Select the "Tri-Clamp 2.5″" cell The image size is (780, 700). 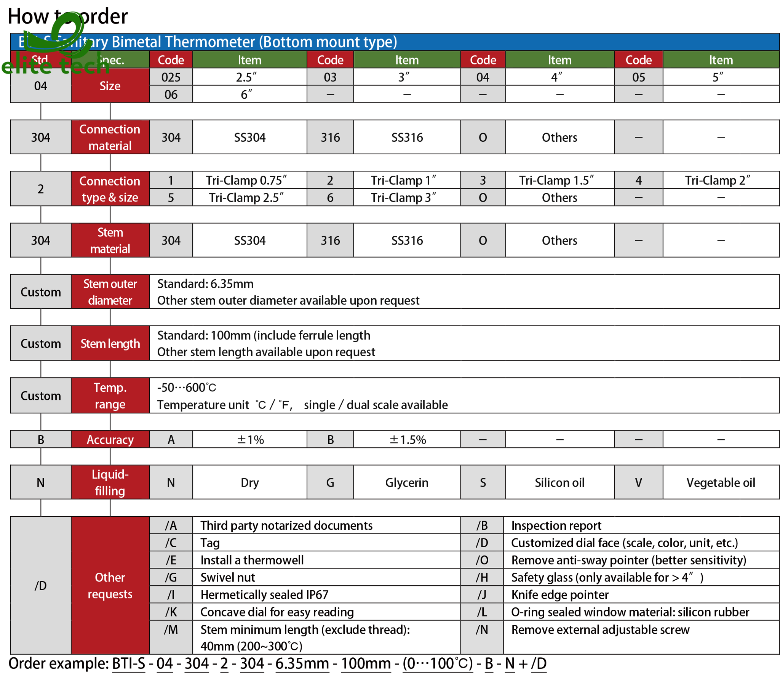click(249, 197)
